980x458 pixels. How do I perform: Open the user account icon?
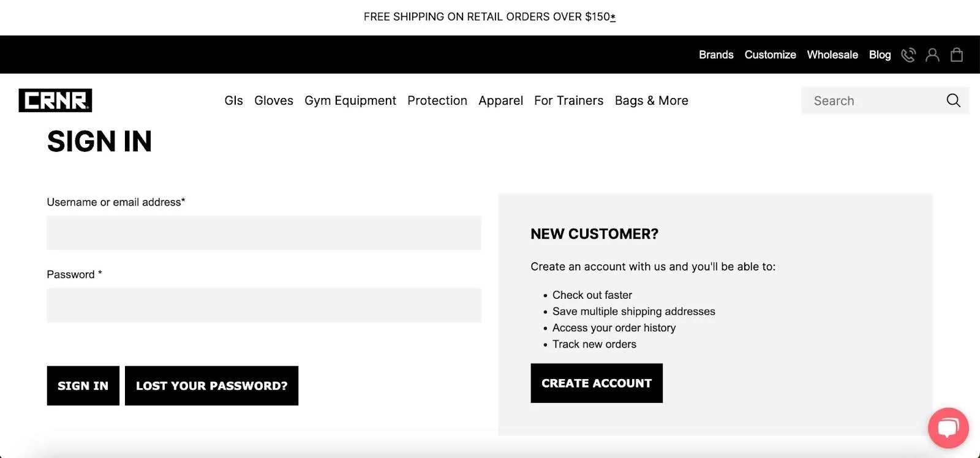932,55
